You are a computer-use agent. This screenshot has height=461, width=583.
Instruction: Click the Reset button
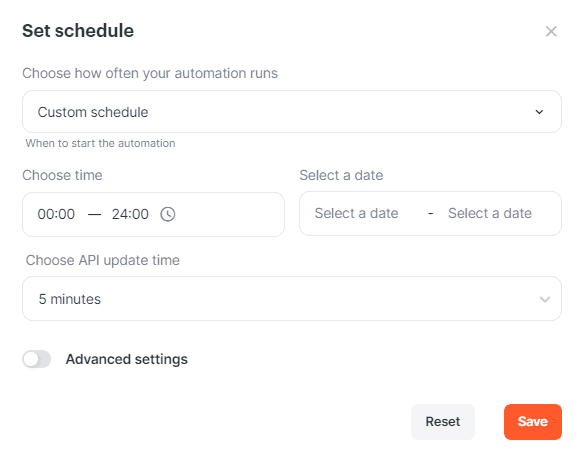[443, 422]
